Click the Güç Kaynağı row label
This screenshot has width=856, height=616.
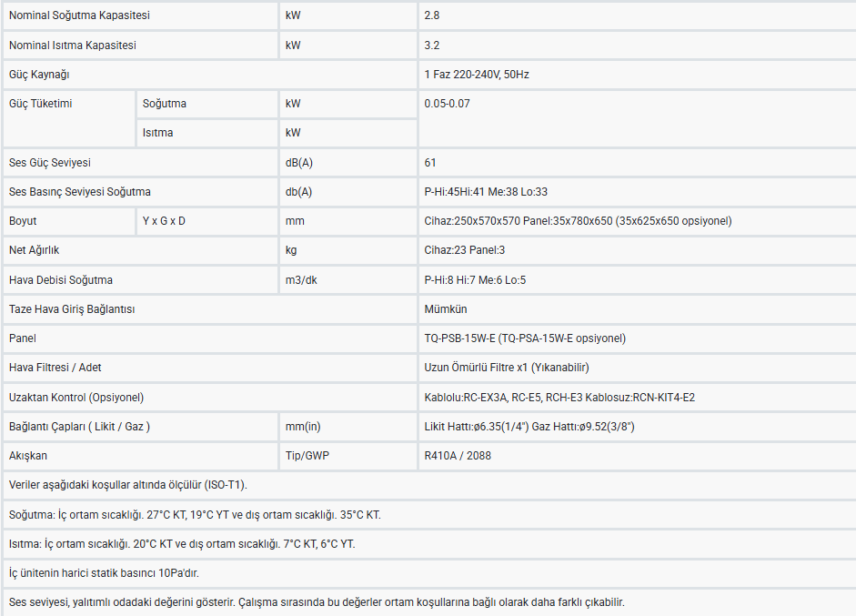click(x=39, y=75)
